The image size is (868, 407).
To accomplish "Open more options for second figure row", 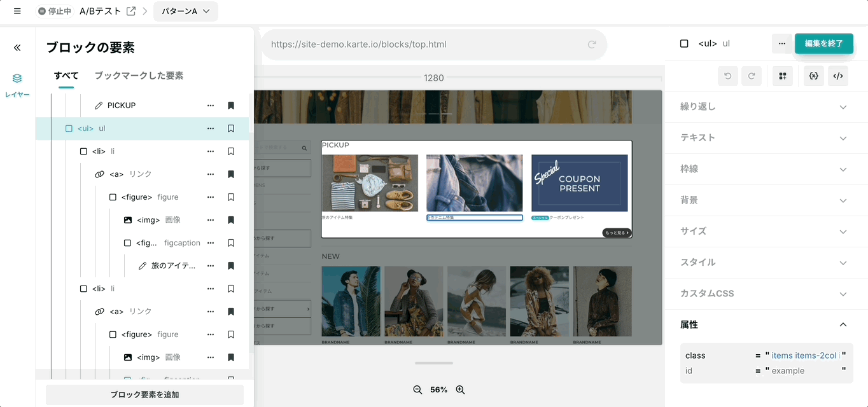I will point(211,335).
